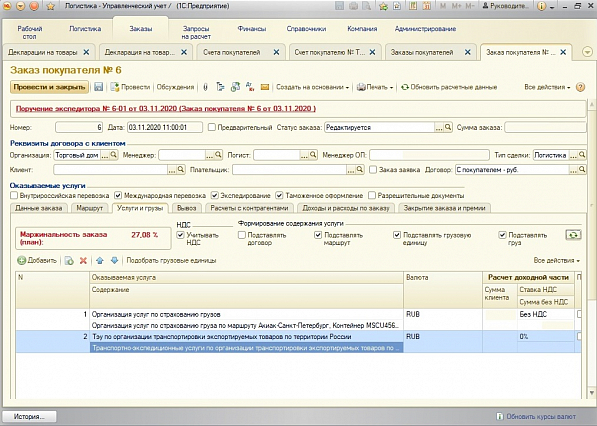Move row up with blue arrow
597x426 pixels.
[x=100, y=261]
